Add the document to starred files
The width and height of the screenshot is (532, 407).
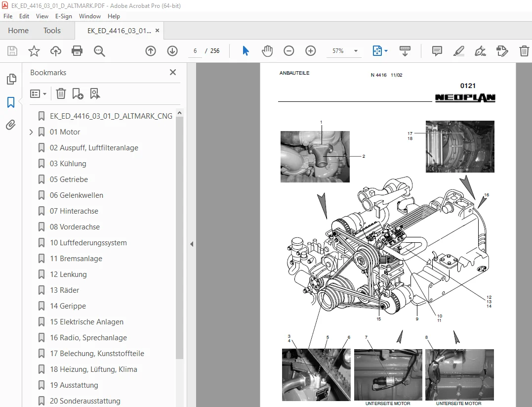[34, 51]
